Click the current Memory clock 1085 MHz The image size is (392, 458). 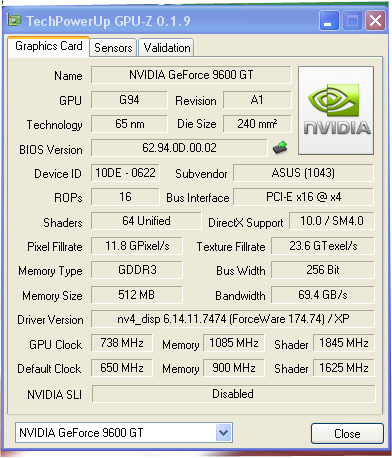234,343
